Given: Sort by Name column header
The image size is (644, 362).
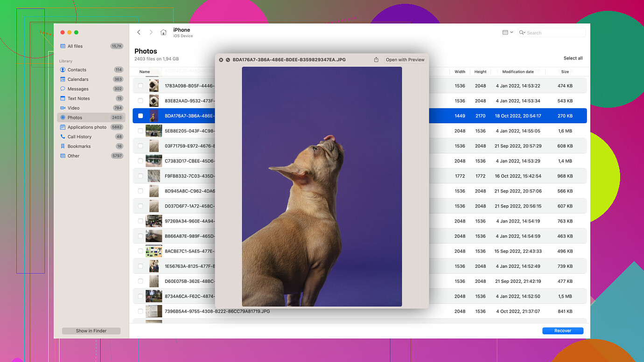Looking at the screenshot, I should click(145, 72).
